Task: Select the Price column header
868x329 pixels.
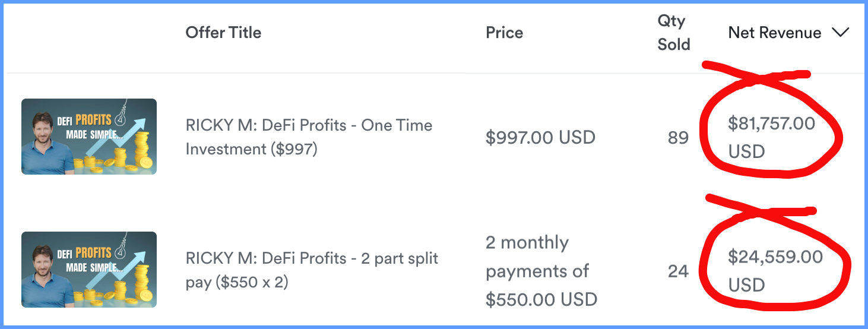Action: click(x=504, y=32)
